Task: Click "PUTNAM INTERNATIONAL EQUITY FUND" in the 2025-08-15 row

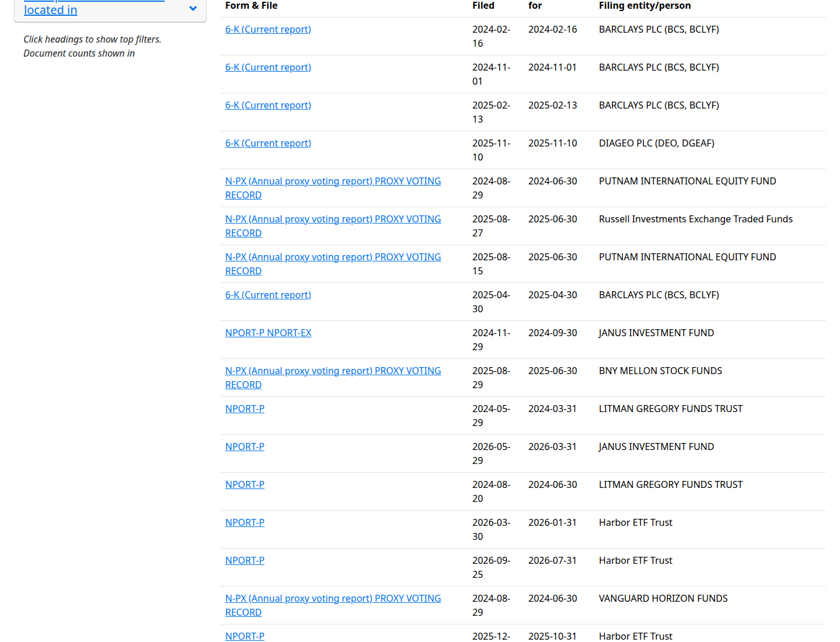Action: [688, 257]
